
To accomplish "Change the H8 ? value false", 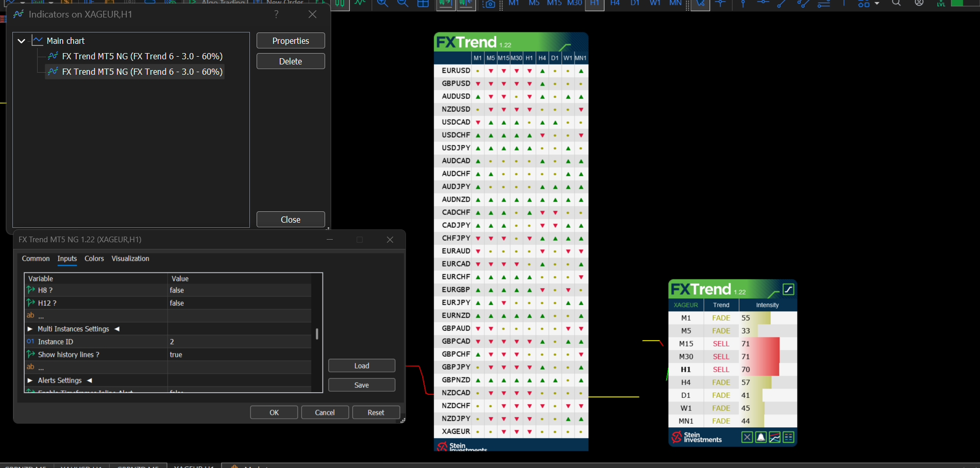I will click(x=240, y=290).
